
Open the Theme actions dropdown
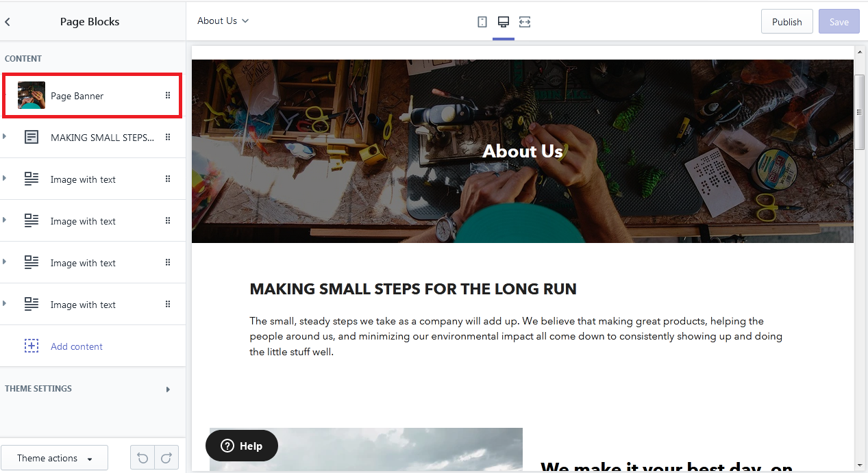(x=55, y=458)
